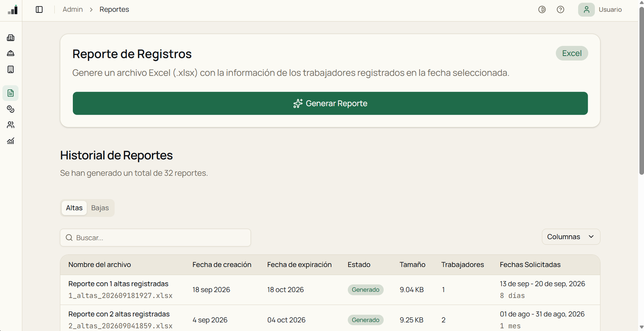Click Generado badge in 18 sep row
The width and height of the screenshot is (644, 331).
(x=365, y=290)
